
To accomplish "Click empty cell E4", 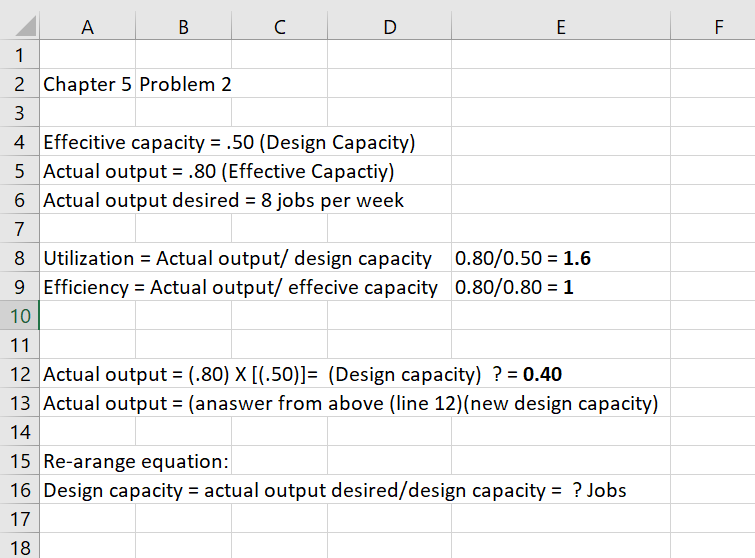I will 561,142.
